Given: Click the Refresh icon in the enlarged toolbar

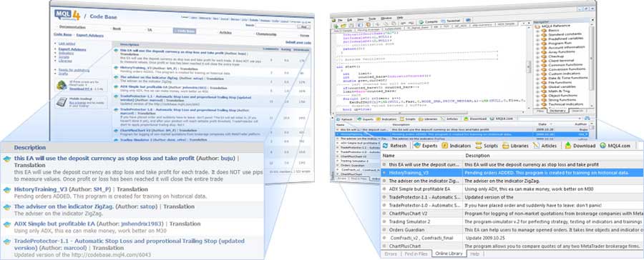Looking at the screenshot, I should (x=386, y=146).
